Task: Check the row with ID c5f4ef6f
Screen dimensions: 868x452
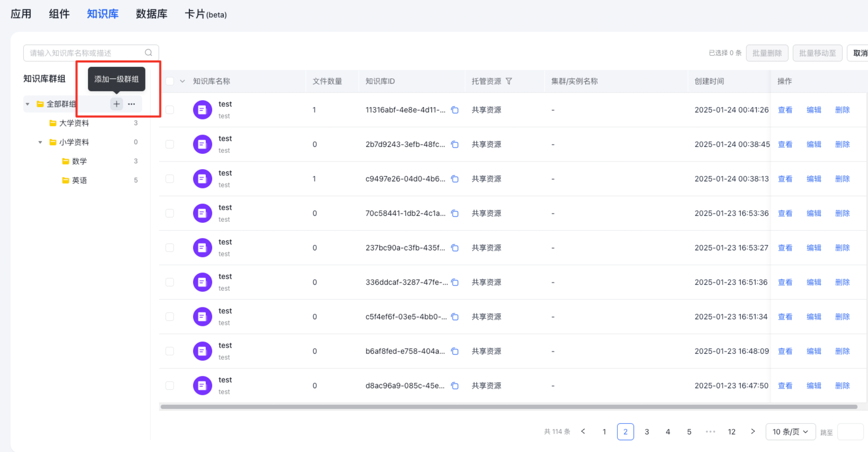Action: point(170,317)
